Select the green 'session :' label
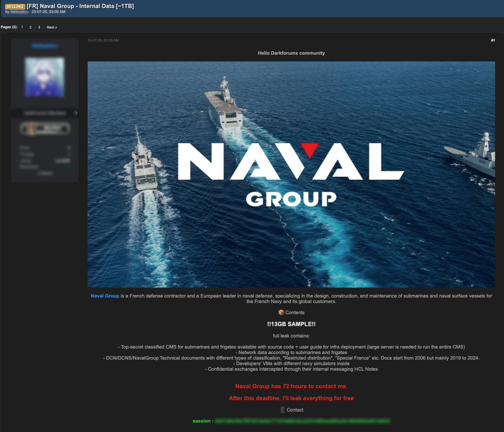This screenshot has height=432, width=504. 203,421
